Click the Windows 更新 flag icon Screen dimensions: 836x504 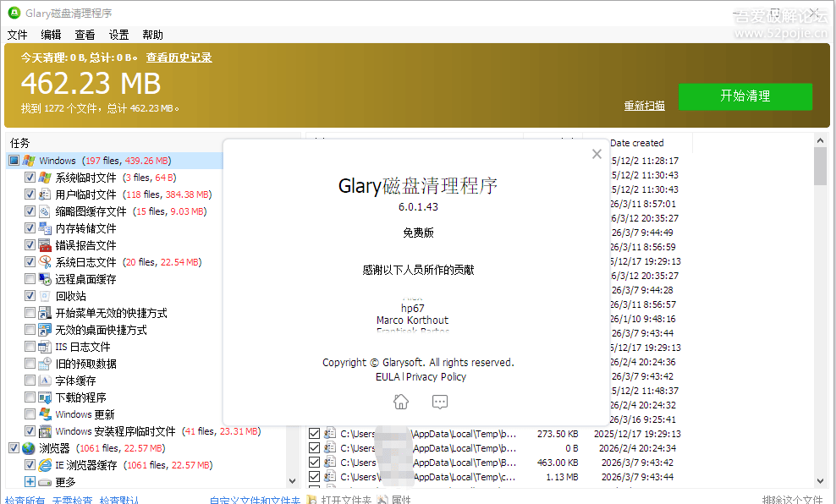point(45,414)
